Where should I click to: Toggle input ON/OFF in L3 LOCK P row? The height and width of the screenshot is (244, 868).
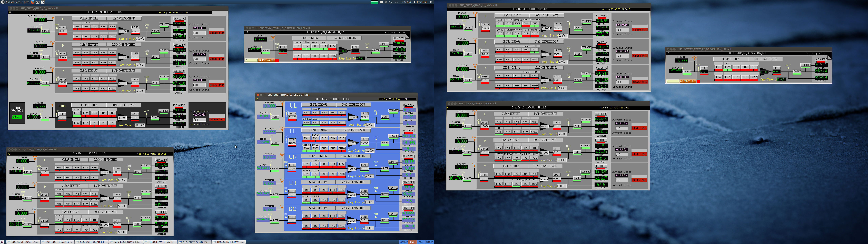45,57
